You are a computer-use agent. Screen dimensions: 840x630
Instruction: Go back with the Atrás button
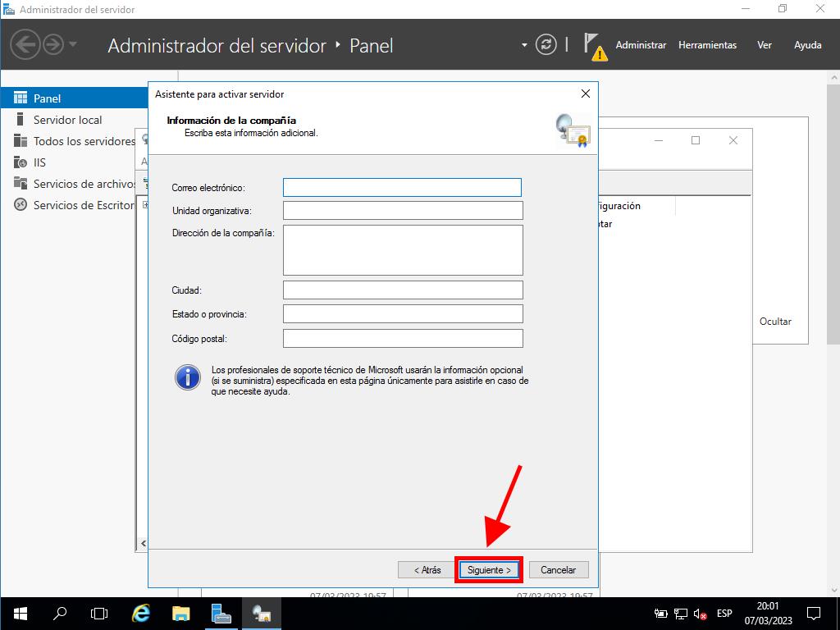click(x=427, y=569)
